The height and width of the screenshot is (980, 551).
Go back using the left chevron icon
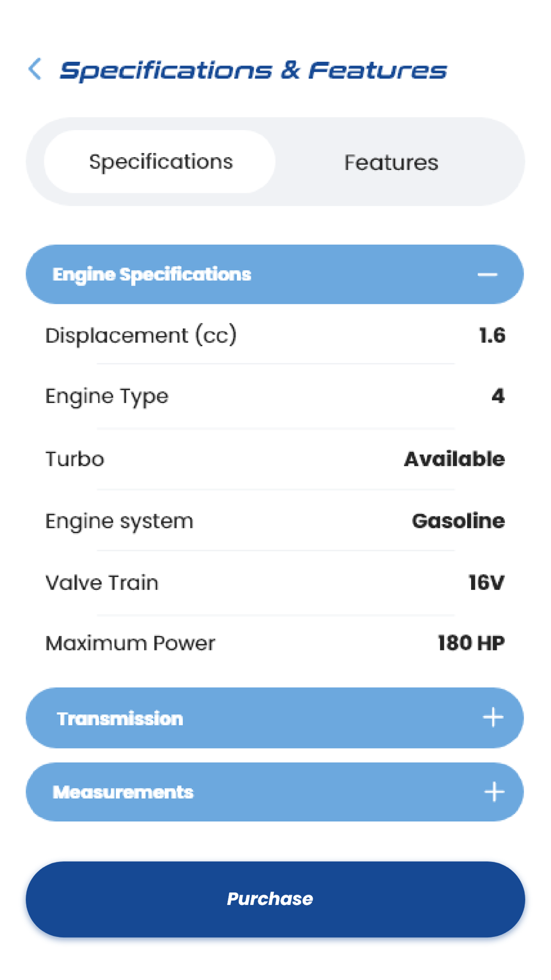point(35,69)
